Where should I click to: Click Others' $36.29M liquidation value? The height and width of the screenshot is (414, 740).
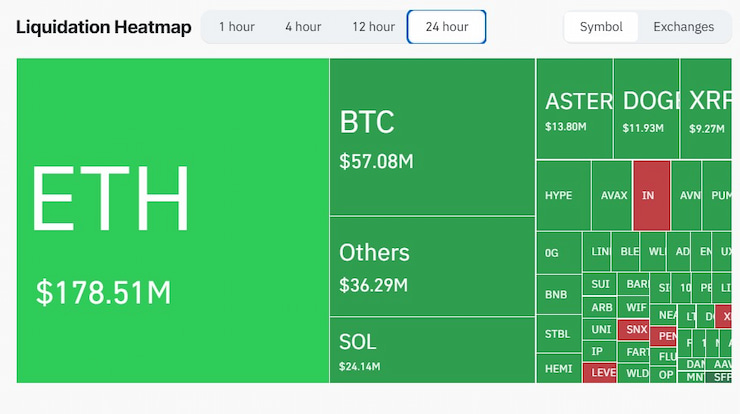click(373, 285)
